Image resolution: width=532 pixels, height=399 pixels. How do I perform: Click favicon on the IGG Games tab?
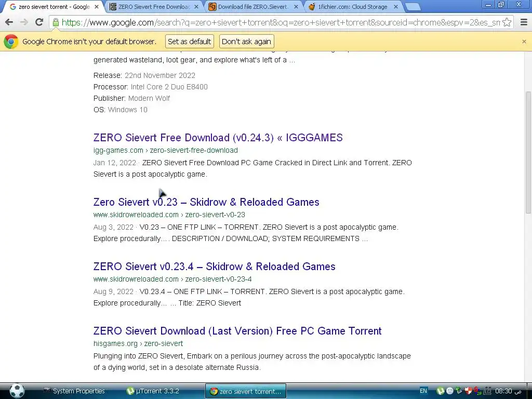click(x=113, y=7)
